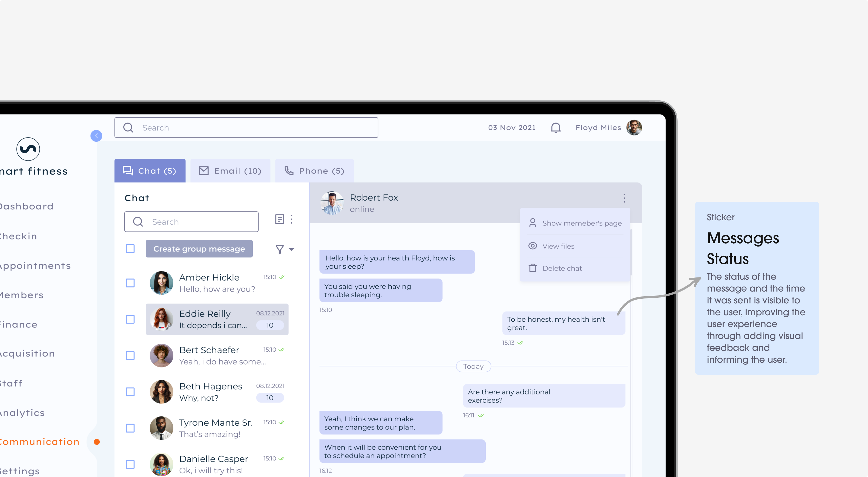
Task: Select Show member's page menu option
Action: click(575, 223)
